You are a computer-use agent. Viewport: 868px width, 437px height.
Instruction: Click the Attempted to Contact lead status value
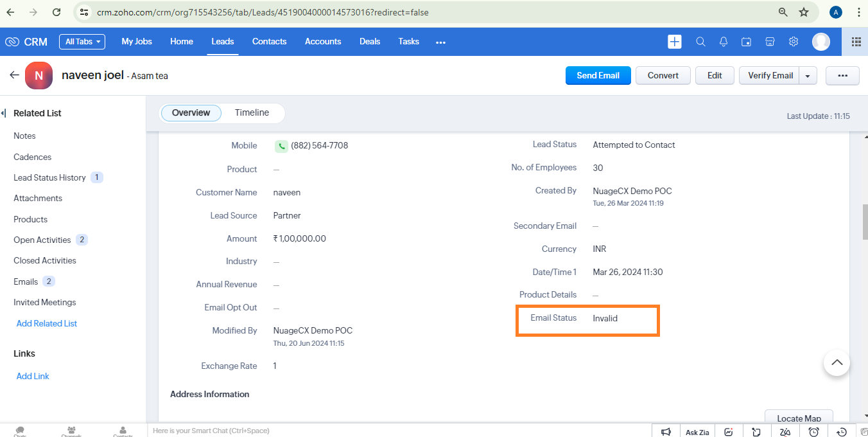(x=634, y=145)
